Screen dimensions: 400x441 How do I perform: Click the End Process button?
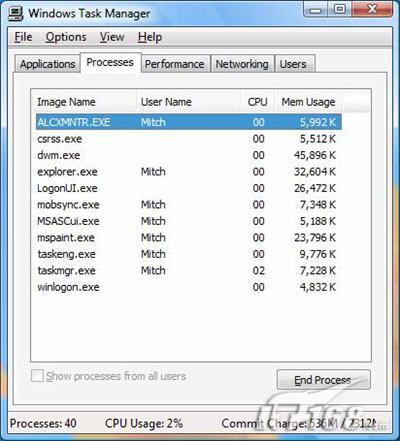coord(323,380)
